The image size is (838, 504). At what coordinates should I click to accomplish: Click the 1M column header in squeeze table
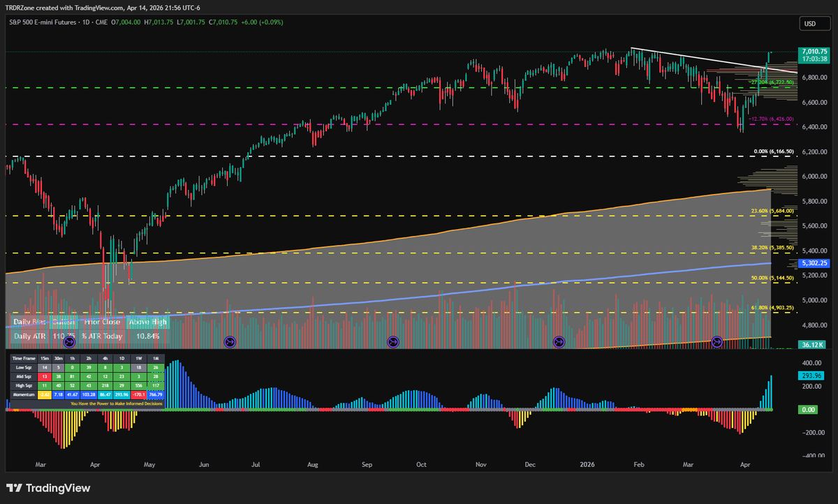pyautogui.click(x=156, y=359)
